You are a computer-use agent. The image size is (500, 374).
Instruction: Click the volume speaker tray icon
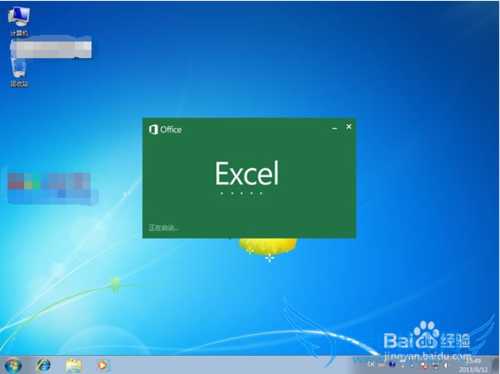(447, 365)
